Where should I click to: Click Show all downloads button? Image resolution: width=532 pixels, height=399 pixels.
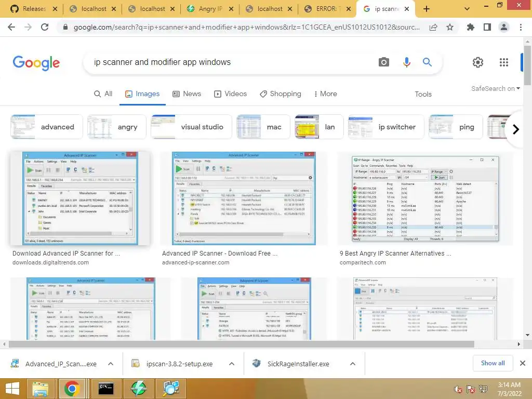493,363
